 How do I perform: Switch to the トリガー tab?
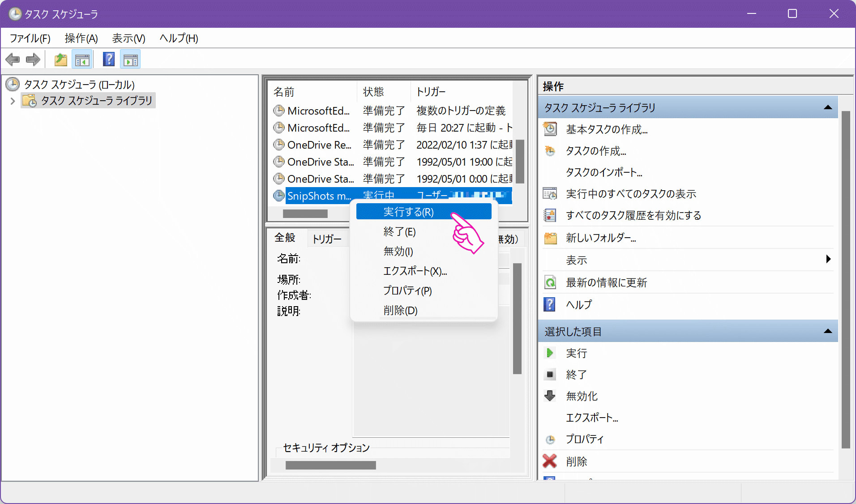pos(327,239)
